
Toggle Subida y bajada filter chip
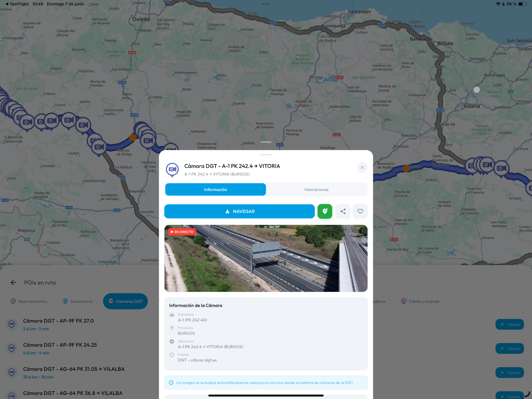(420, 301)
